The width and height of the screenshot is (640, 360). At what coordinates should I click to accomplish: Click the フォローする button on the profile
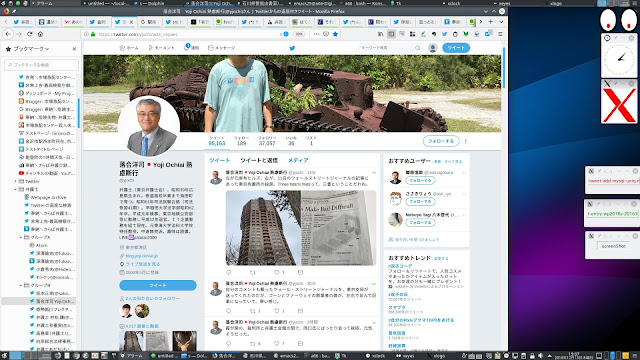point(441,141)
